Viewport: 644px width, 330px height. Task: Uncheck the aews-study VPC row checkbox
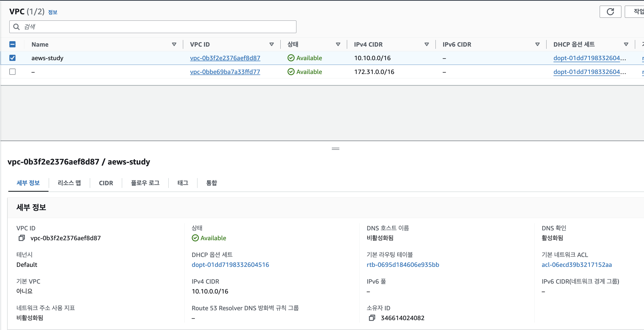13,58
